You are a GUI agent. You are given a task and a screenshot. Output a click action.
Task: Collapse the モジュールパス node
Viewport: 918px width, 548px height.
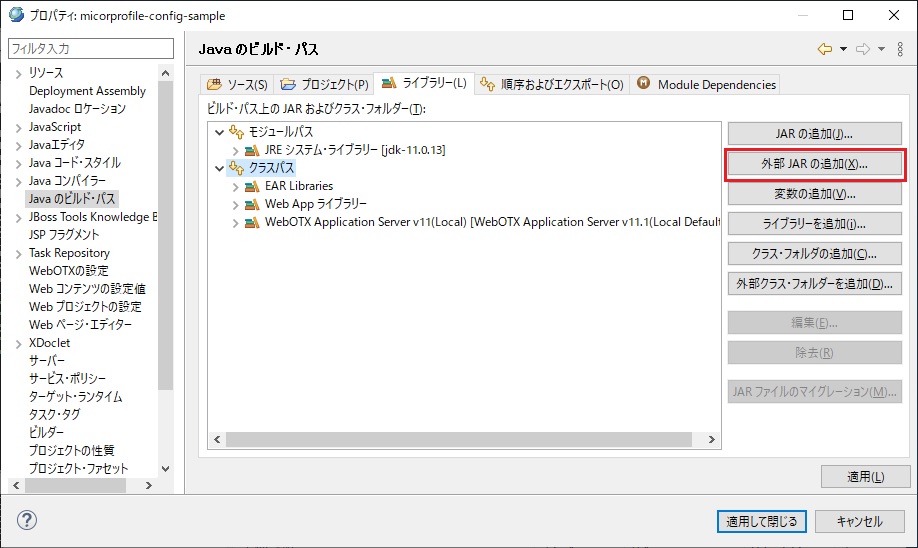coord(220,132)
